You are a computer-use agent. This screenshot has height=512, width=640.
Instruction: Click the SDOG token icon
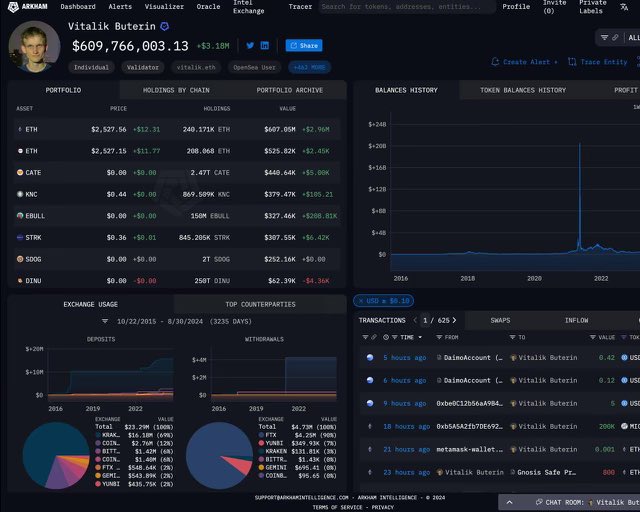click(x=20, y=259)
